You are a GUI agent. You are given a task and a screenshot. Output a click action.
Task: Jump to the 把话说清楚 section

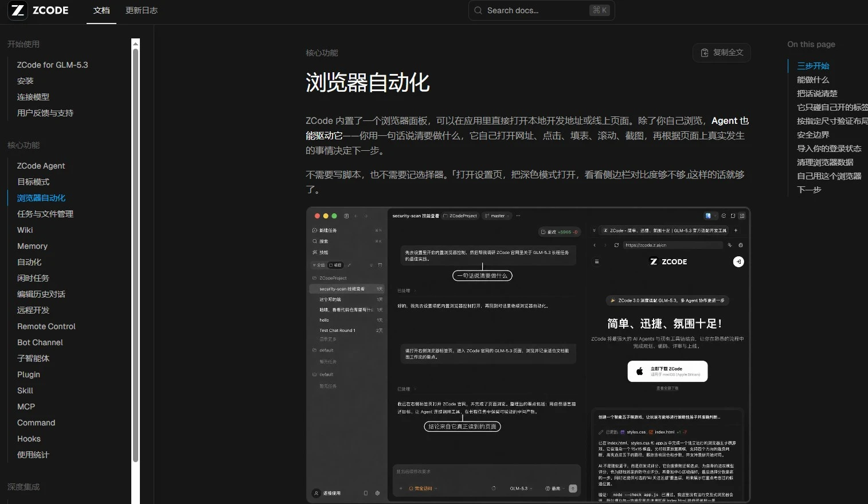[817, 93]
